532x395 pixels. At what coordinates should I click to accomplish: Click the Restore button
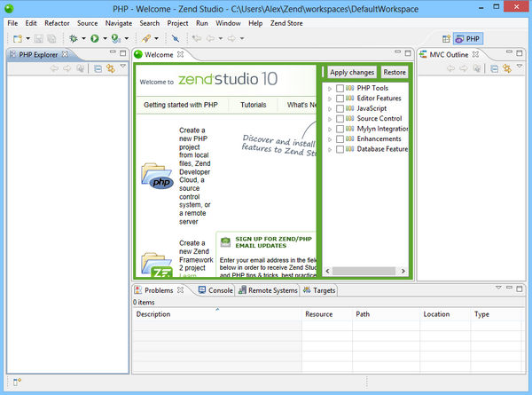395,72
